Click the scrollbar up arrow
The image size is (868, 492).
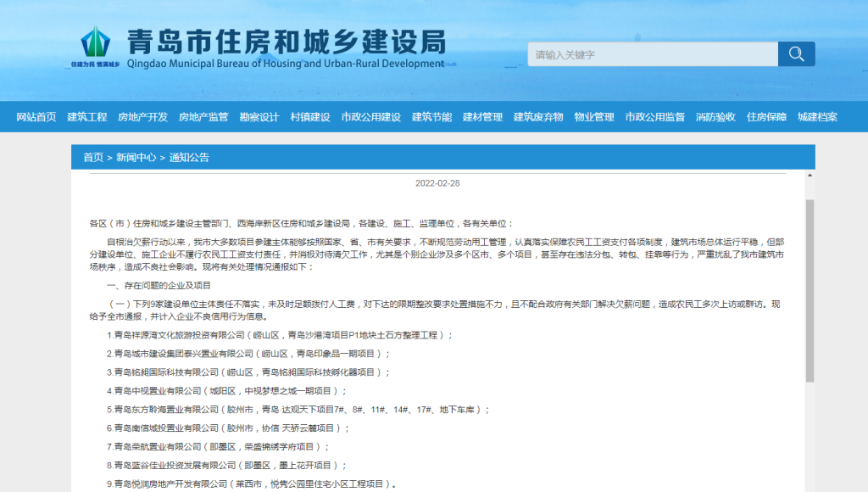coord(810,175)
